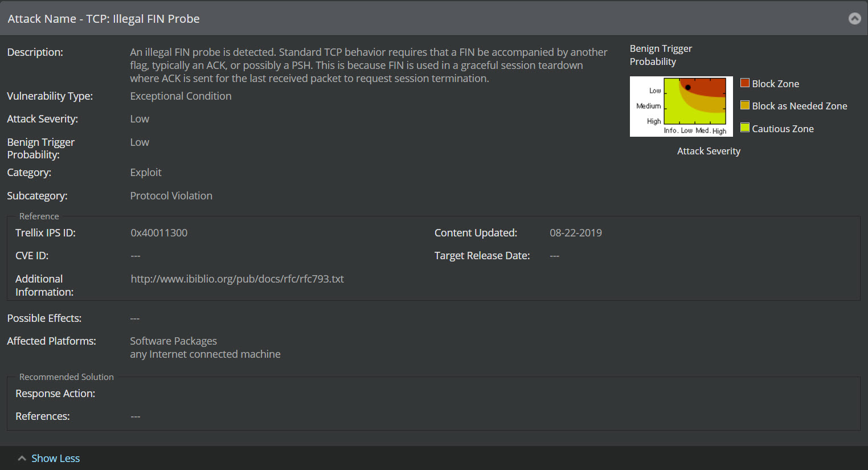
Task: Click the Target Release Date label
Action: (x=482, y=256)
